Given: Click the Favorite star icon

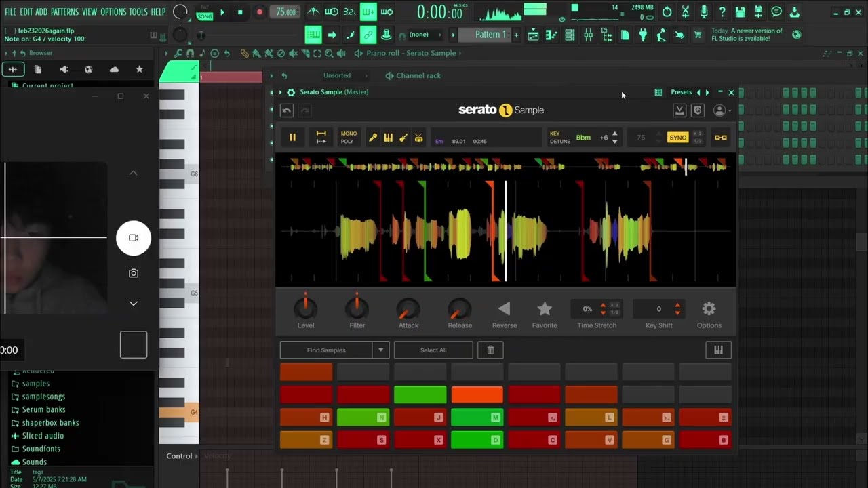Looking at the screenshot, I should pyautogui.click(x=545, y=309).
